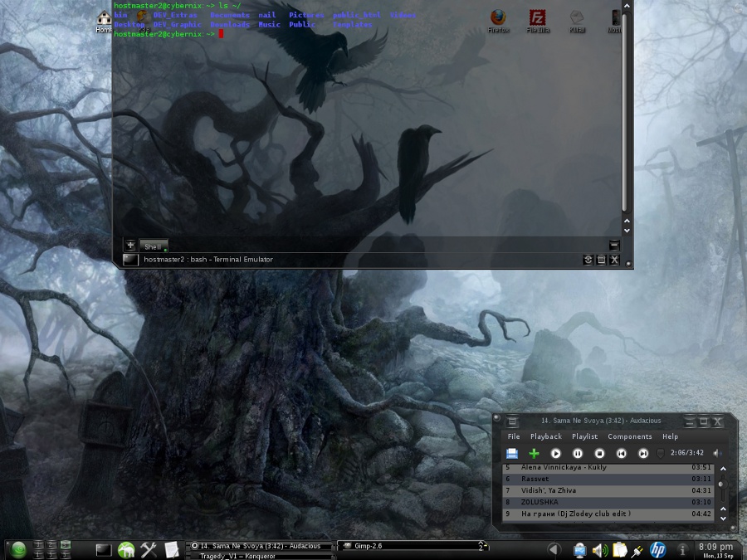Open file in Audacious toolbar
747x560 pixels.
512,453
